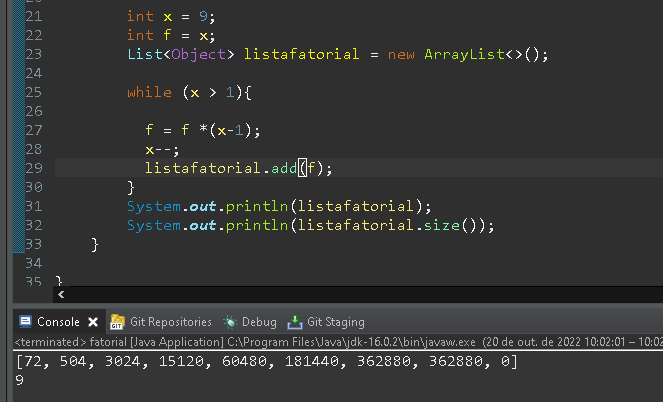This screenshot has height=402, width=663.
Task: Click the 'Object' generic type
Action: (198, 55)
